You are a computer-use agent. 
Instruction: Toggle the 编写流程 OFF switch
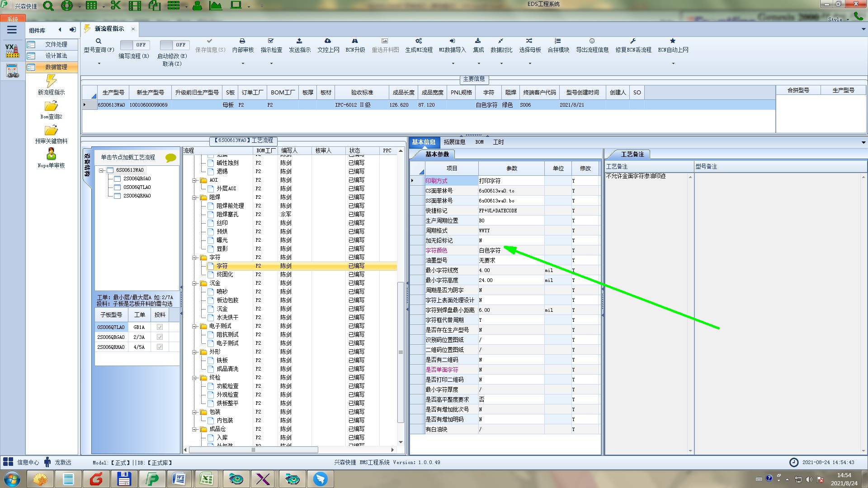pos(134,45)
